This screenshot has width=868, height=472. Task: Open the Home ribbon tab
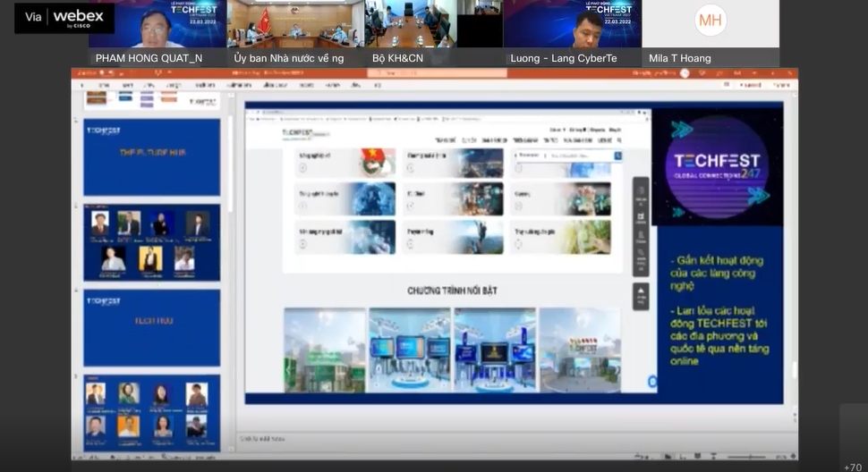click(104, 85)
